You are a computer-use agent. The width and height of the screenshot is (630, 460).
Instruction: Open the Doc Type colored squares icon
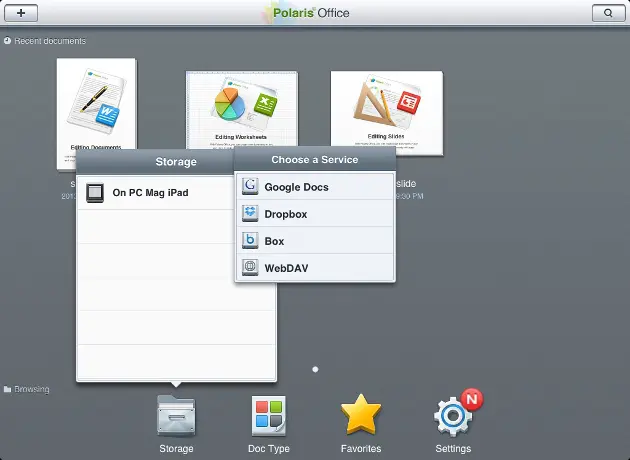tap(268, 416)
